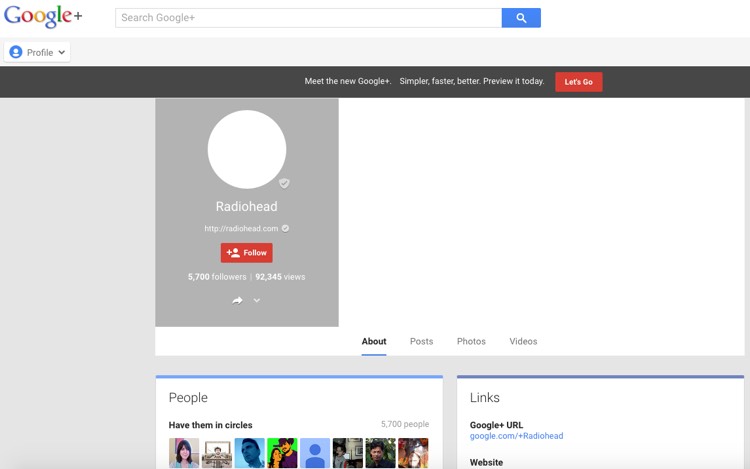
Task: Switch to the About tab
Action: [x=374, y=341]
